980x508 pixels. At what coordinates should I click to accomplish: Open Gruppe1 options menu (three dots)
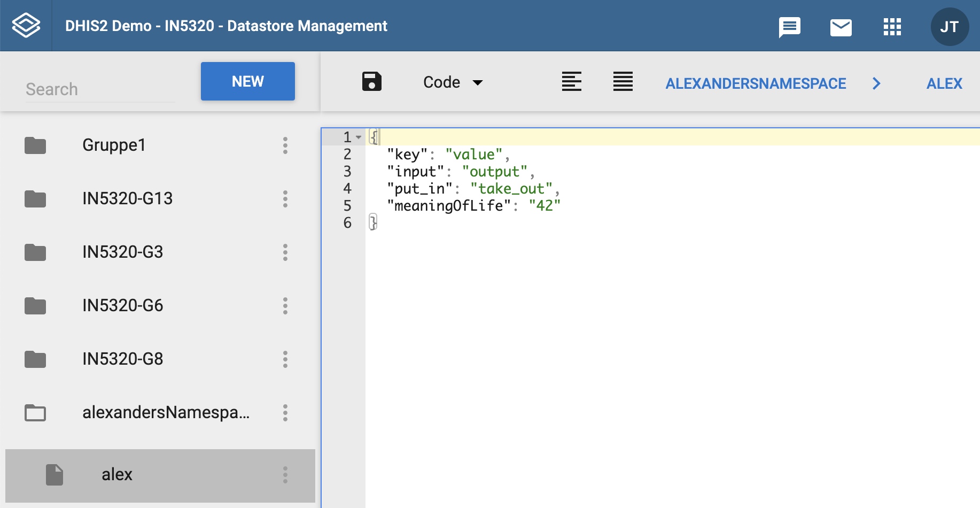[285, 145]
